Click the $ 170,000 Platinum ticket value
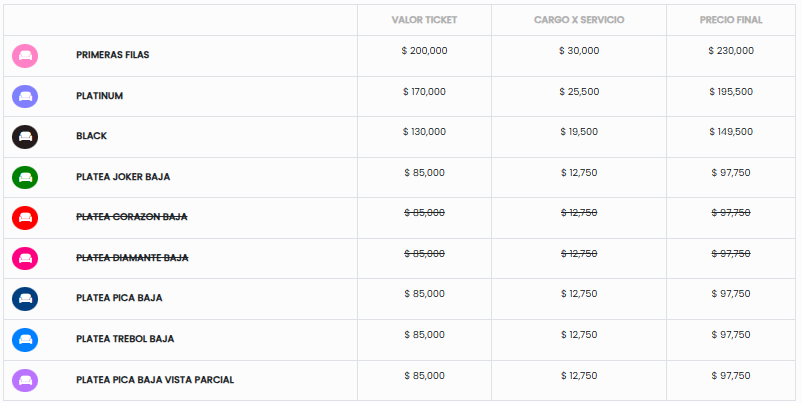The height and width of the screenshot is (403, 802). (x=424, y=92)
